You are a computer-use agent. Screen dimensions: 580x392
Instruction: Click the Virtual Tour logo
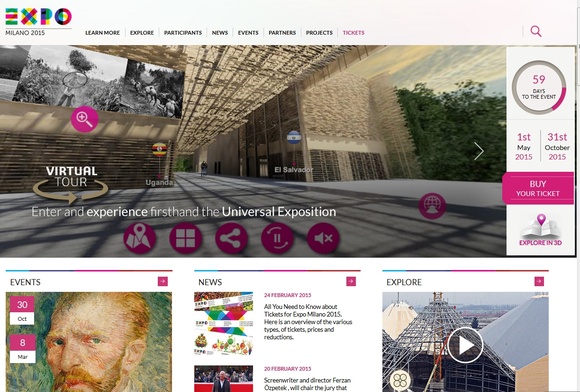[71, 184]
